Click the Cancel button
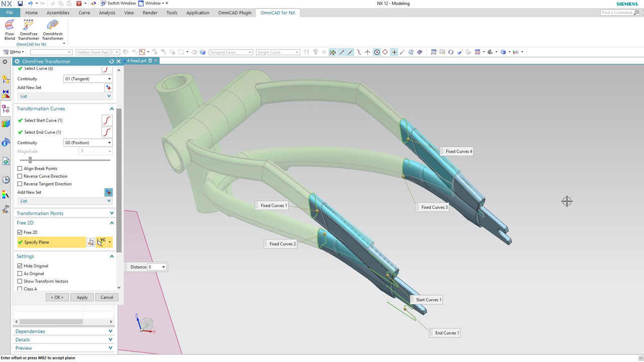 point(107,297)
